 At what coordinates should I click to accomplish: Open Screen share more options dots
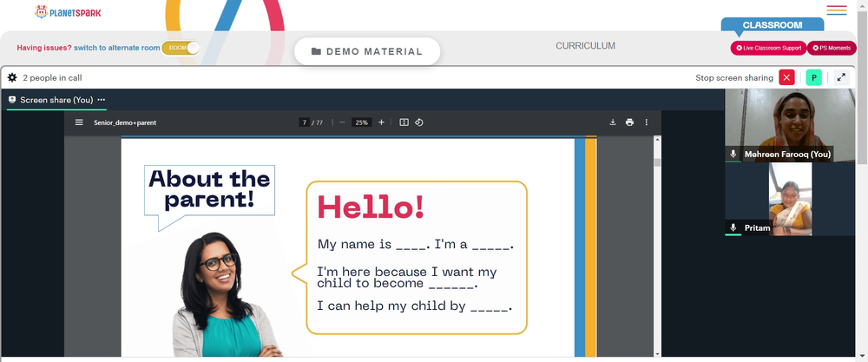pyautogui.click(x=102, y=100)
